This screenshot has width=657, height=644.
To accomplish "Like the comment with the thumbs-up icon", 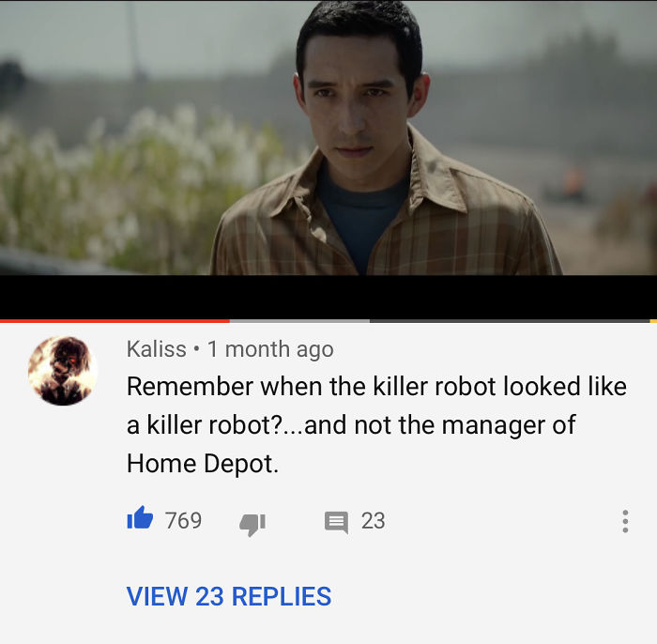I will pyautogui.click(x=140, y=519).
